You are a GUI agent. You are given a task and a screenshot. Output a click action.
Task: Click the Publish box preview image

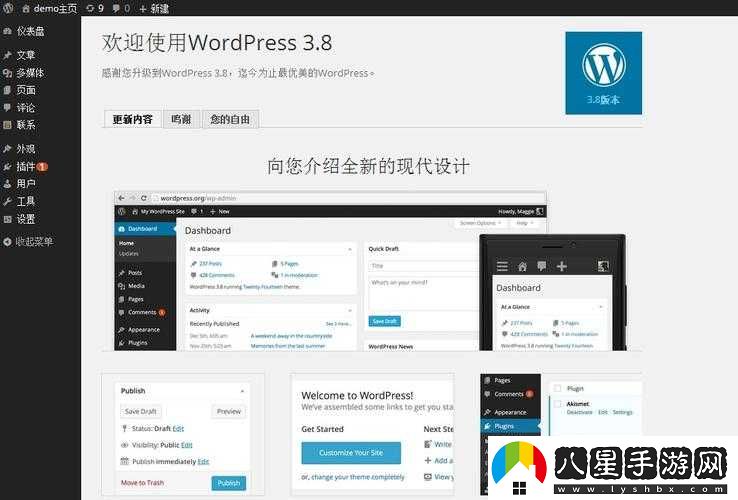183,435
